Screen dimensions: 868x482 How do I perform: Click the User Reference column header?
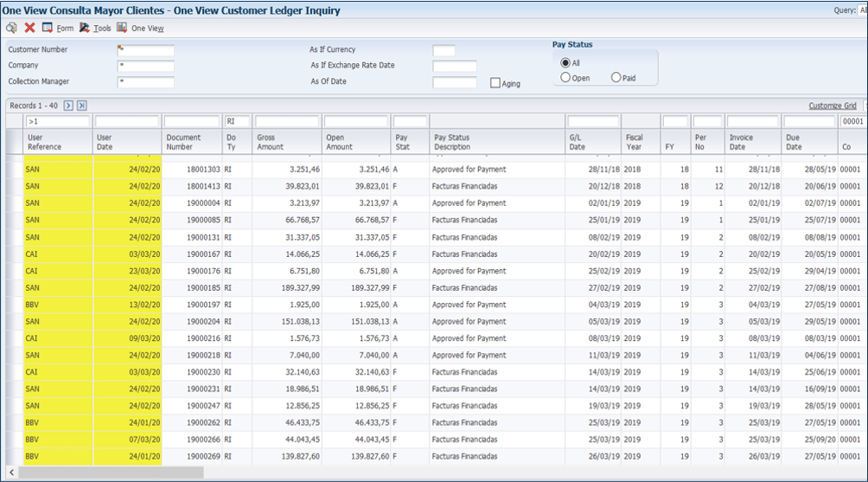pos(58,142)
